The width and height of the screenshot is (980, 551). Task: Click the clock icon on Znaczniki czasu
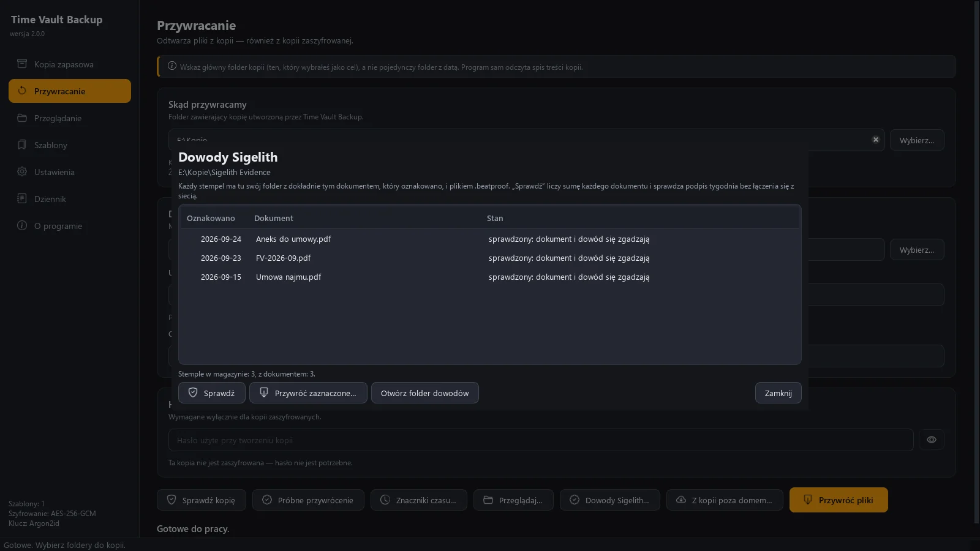pos(385,500)
